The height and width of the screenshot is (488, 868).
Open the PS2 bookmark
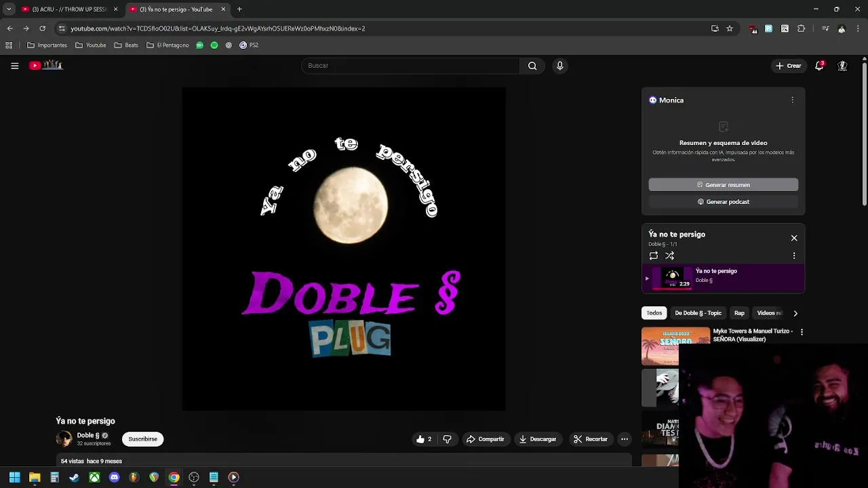click(249, 45)
